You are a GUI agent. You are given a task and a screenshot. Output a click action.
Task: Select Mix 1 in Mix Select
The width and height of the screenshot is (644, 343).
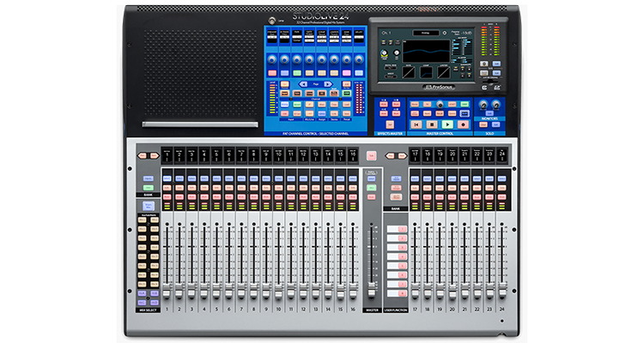(142, 220)
